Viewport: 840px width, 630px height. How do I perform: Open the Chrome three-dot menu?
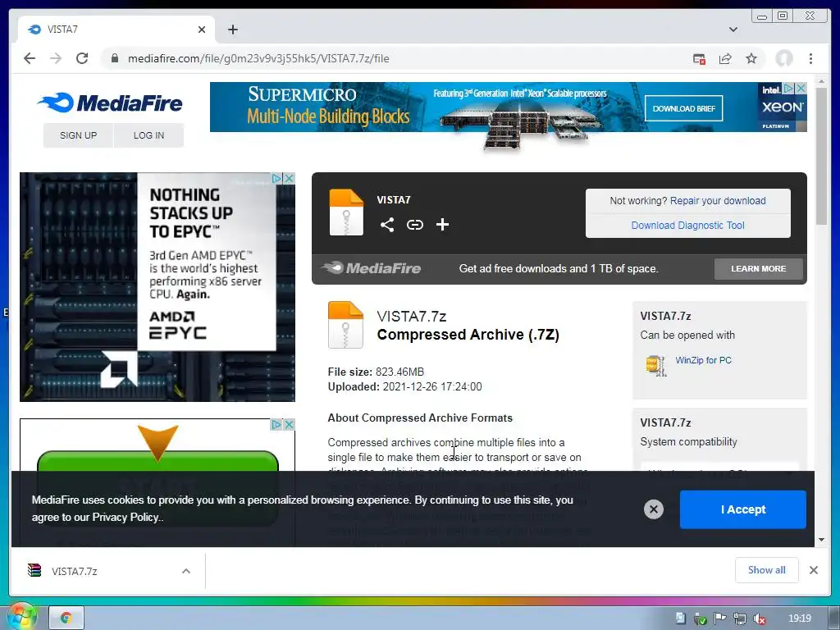[810, 58]
